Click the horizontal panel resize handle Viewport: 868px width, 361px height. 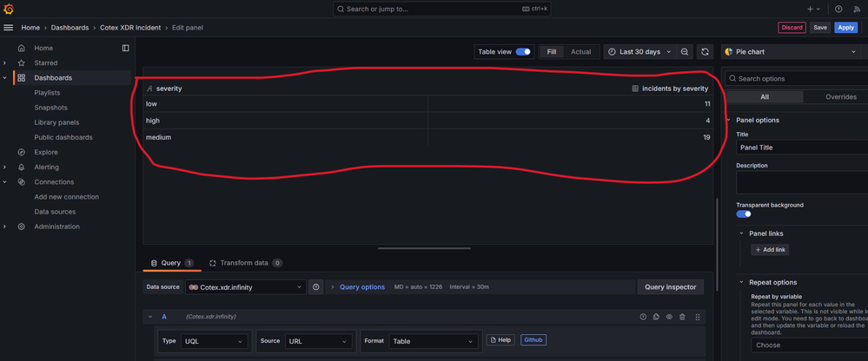pyautogui.click(x=424, y=248)
